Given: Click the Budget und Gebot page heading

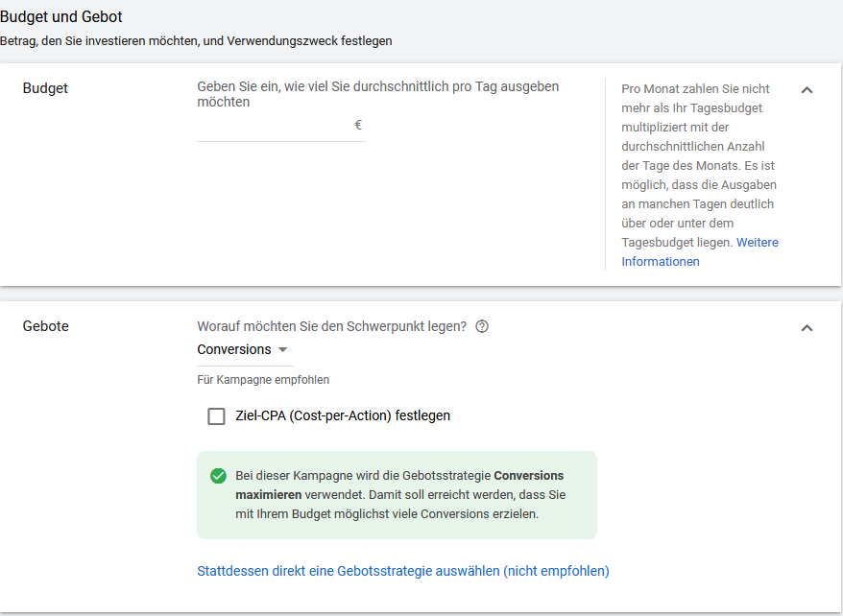Looking at the screenshot, I should (61, 17).
